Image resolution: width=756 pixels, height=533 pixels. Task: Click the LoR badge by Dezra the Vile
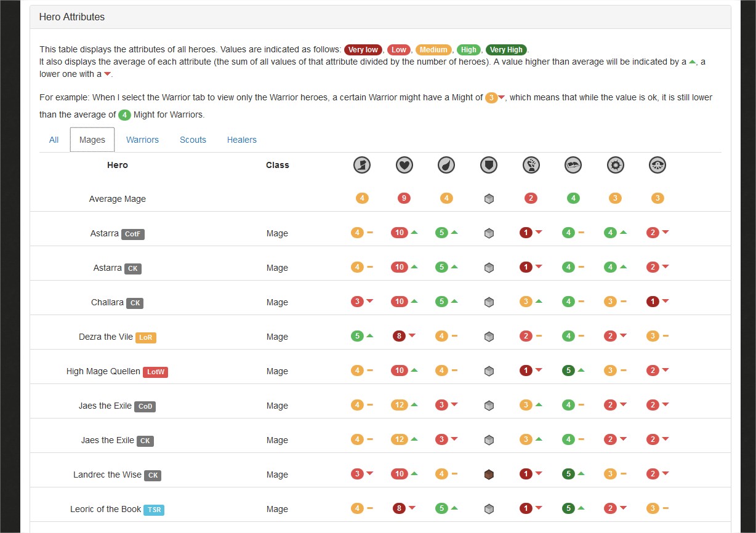click(x=146, y=337)
